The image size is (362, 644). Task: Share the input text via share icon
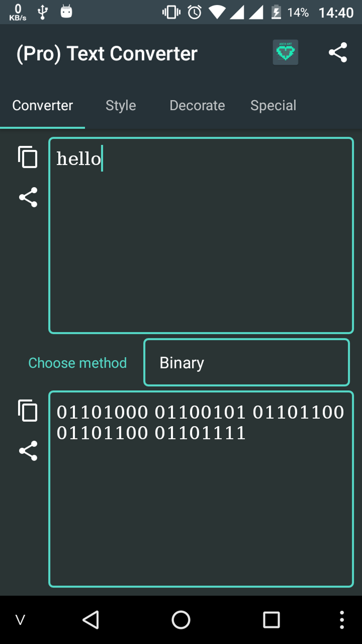coord(28,197)
